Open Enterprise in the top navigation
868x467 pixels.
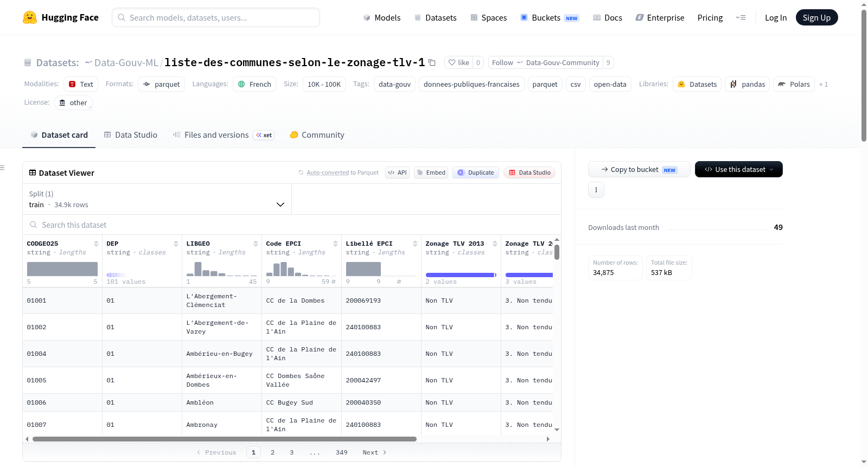pos(660,17)
